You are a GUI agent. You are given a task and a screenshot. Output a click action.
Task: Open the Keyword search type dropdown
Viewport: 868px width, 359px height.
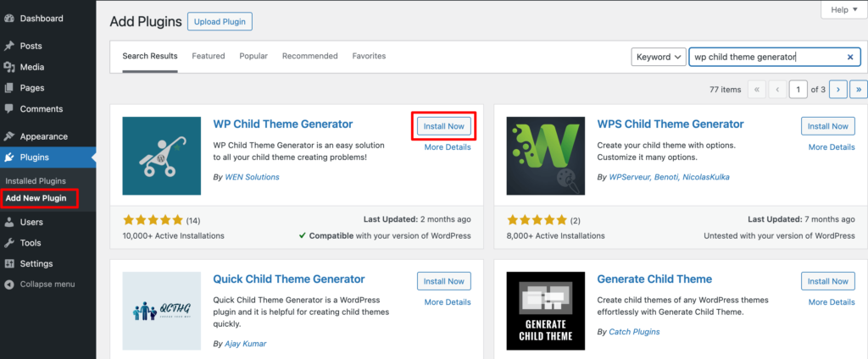[x=659, y=57]
